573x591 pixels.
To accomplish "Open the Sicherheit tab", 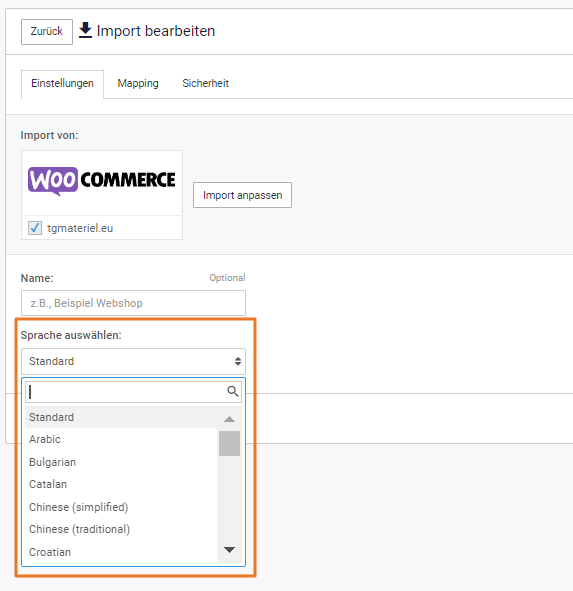I will click(x=205, y=83).
